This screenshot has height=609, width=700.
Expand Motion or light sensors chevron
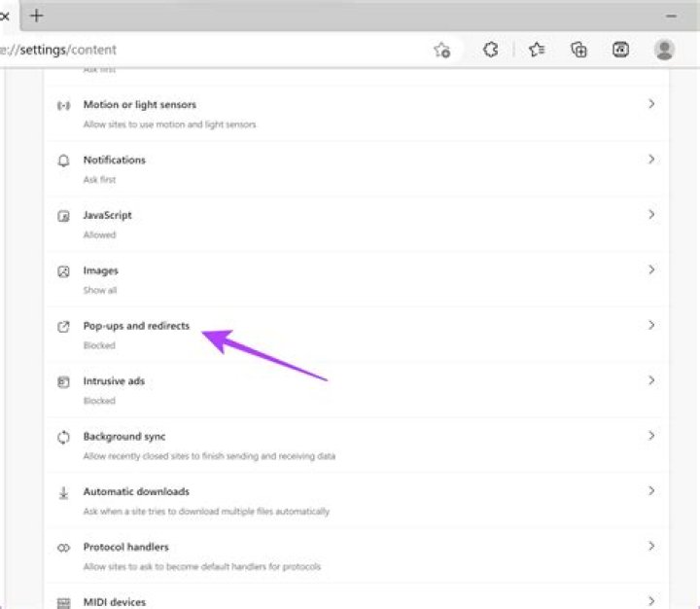click(x=651, y=104)
